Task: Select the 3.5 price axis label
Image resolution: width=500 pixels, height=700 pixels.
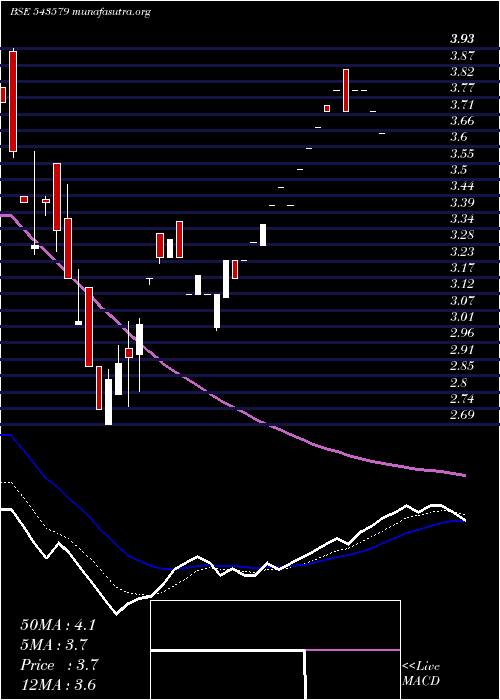Action: tap(458, 170)
